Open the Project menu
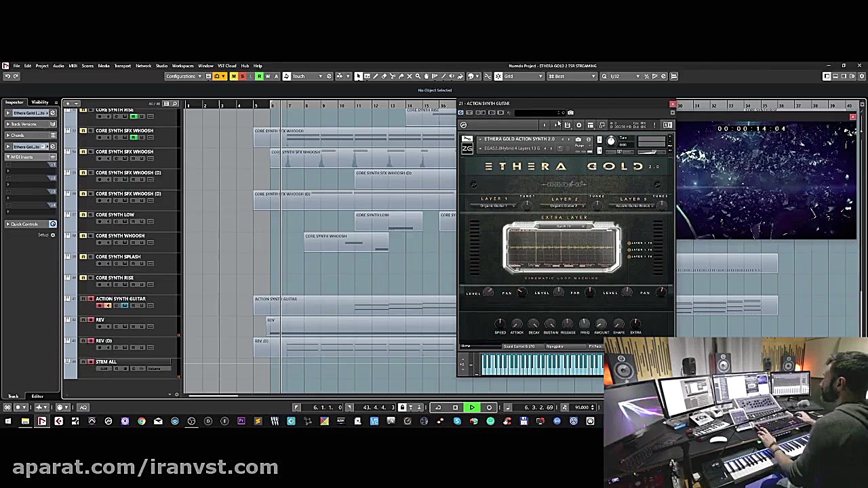The height and width of the screenshot is (488, 868). (42, 66)
